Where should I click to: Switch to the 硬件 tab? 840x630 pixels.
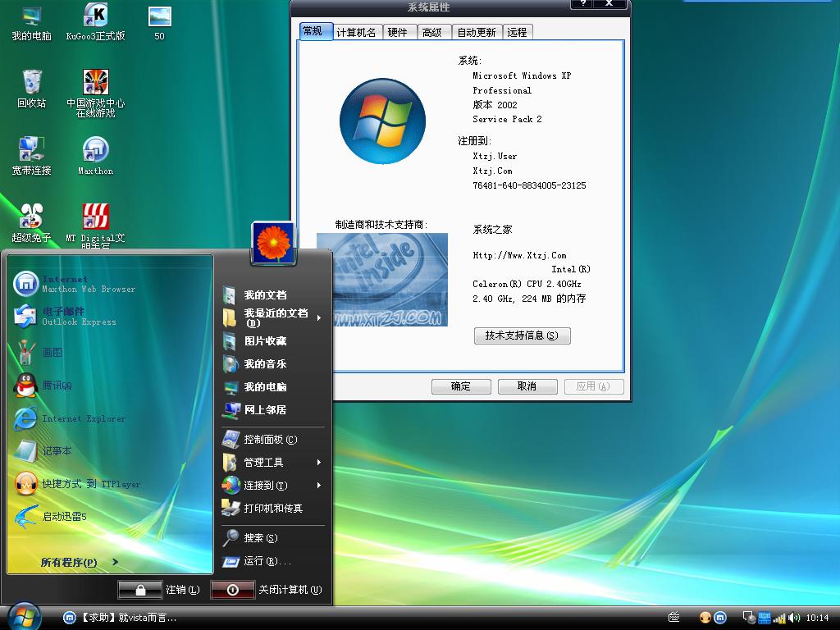[x=397, y=32]
